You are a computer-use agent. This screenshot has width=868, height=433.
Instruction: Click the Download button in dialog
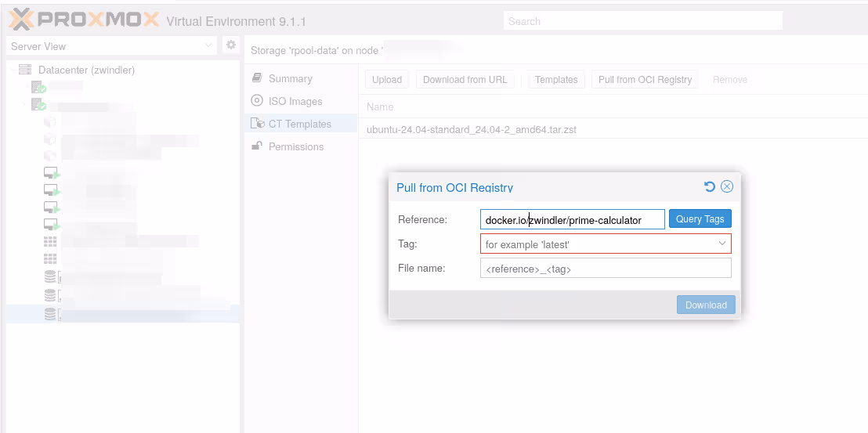pos(706,305)
